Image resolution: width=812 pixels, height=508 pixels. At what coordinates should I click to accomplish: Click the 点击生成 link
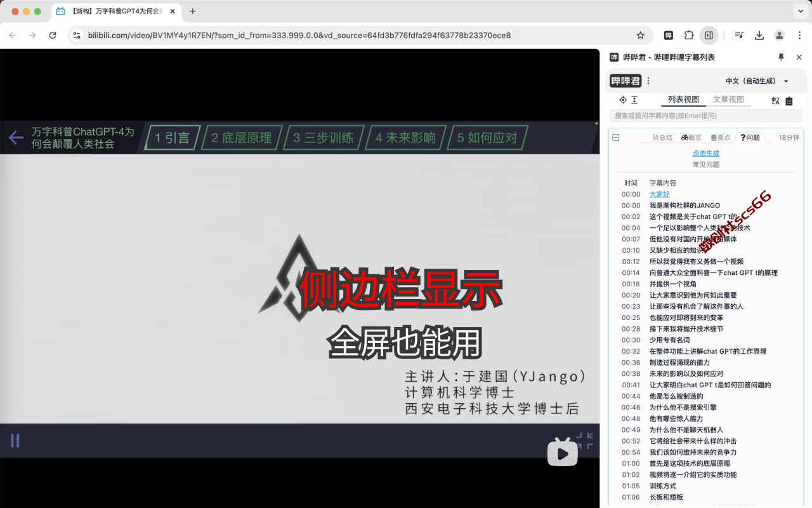pyautogui.click(x=705, y=153)
